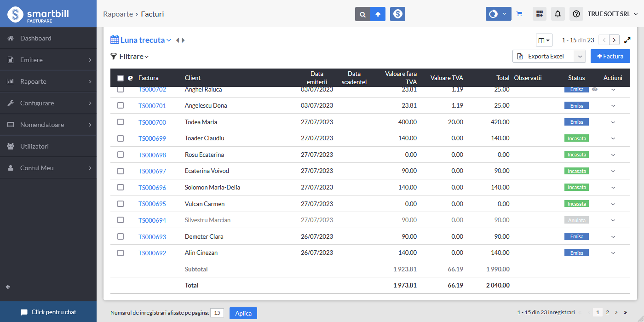
Task: Click the + Factura button
Action: 610,56
